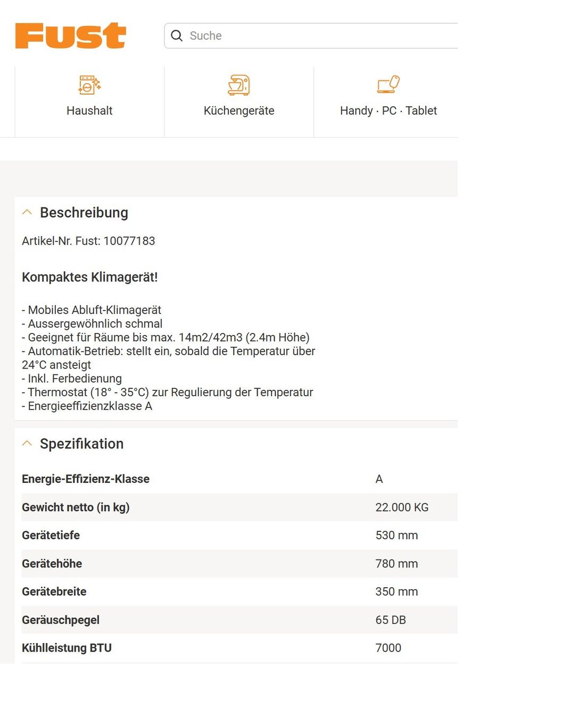Click the value '530 mm'
The height and width of the screenshot is (718, 588).
tap(396, 535)
